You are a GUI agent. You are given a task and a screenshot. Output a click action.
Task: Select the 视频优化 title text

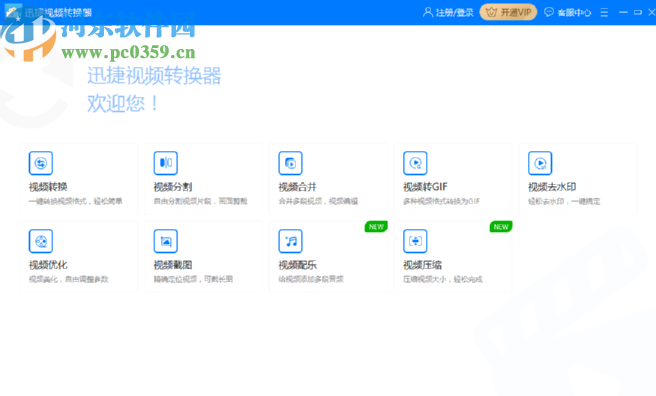[x=48, y=265]
